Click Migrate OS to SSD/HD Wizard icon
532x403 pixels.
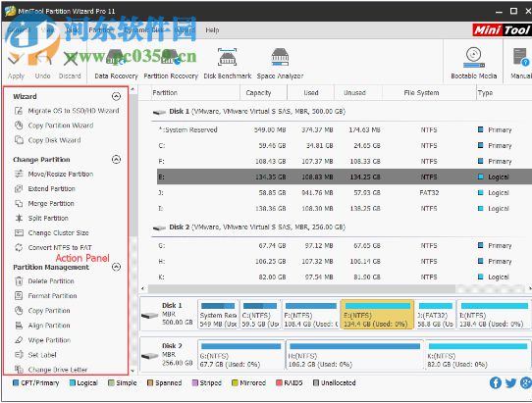[19, 111]
